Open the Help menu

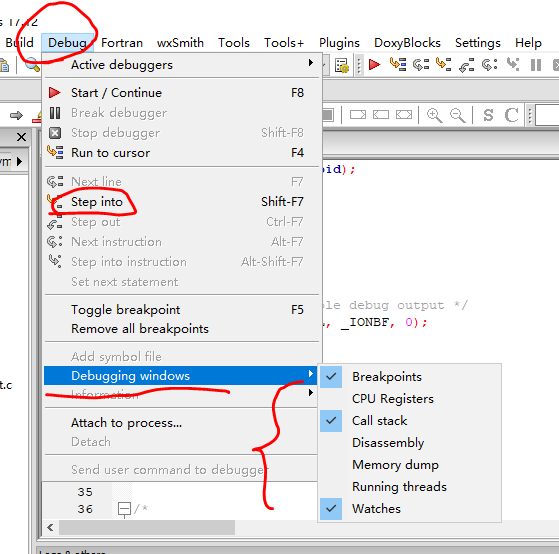coord(528,43)
